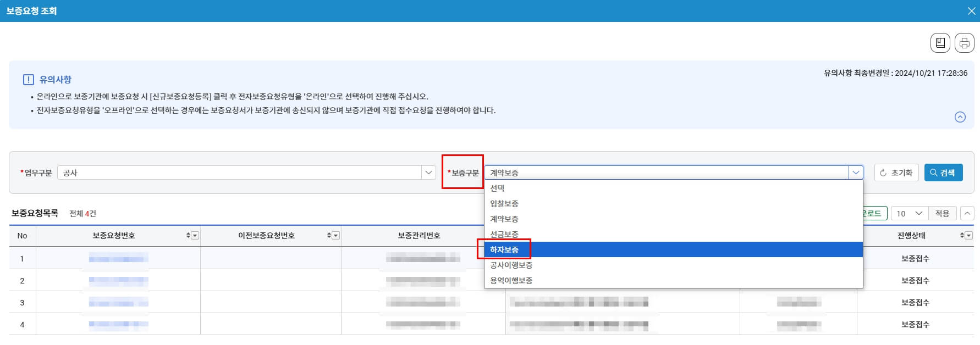The height and width of the screenshot is (345, 980).
Task: Open filter menu for 이전보증요청번호 column
Action: click(336, 235)
